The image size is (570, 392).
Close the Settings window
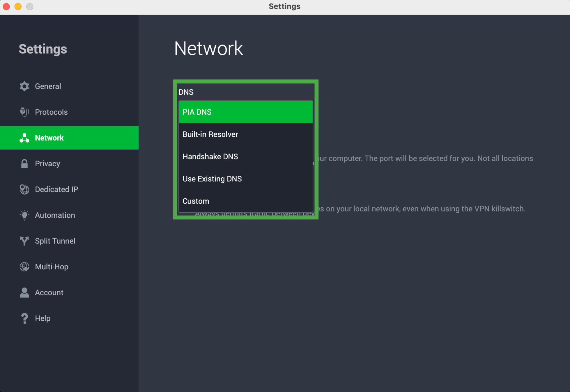coord(6,6)
